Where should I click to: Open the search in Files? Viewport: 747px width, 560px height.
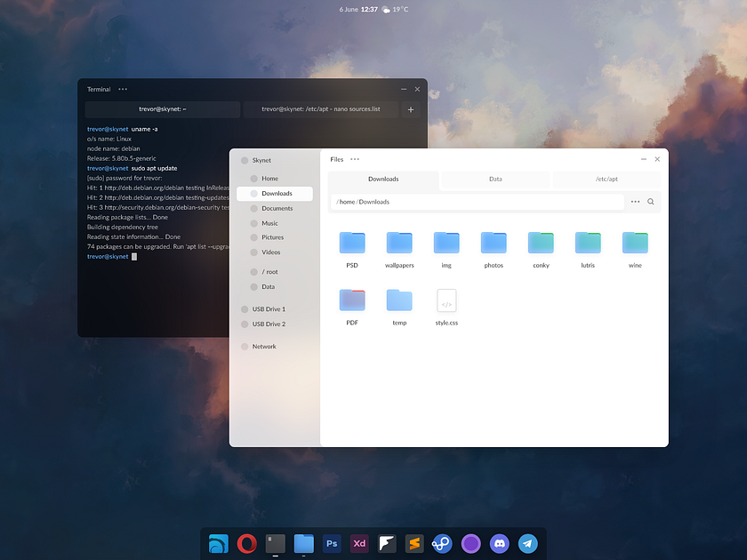pos(650,202)
